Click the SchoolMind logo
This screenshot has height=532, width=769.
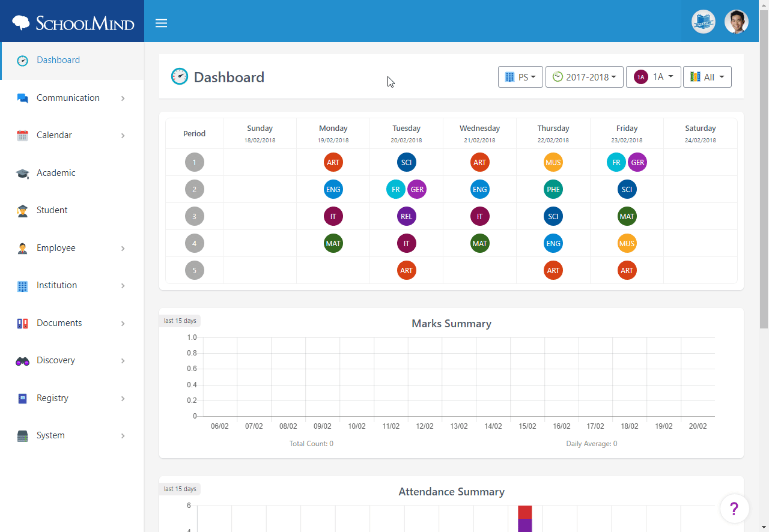point(73,23)
